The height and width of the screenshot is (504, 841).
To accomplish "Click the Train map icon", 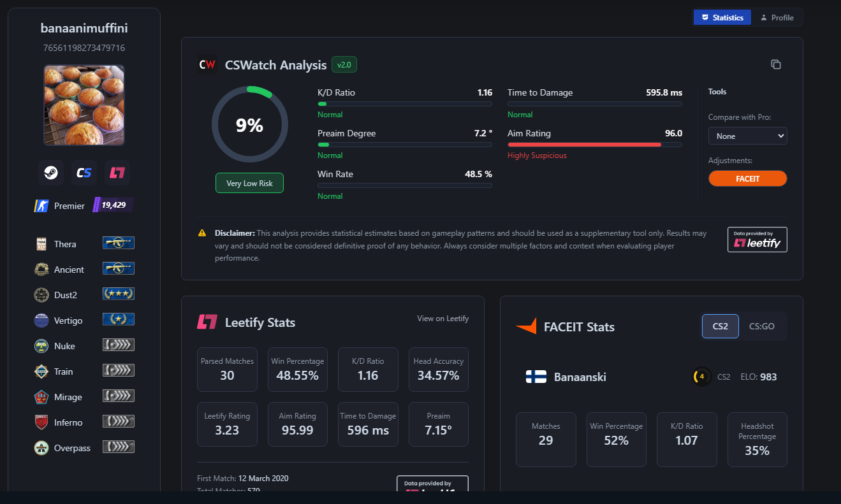I will 41,371.
